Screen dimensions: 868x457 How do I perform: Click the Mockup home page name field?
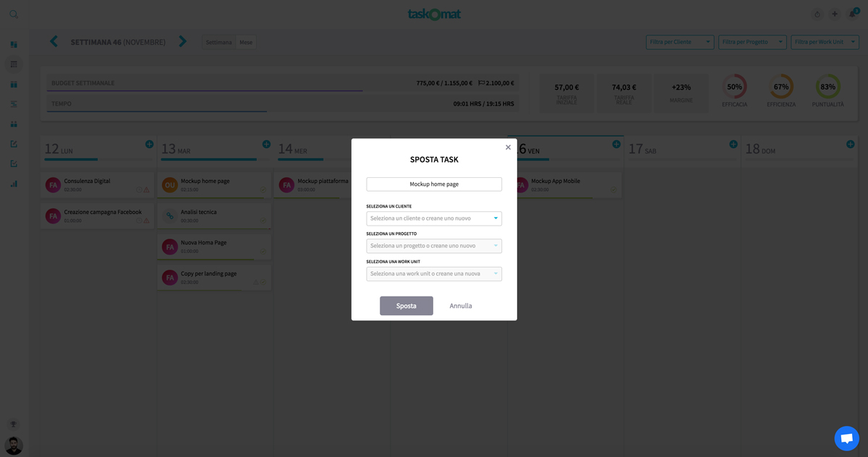[x=434, y=184]
